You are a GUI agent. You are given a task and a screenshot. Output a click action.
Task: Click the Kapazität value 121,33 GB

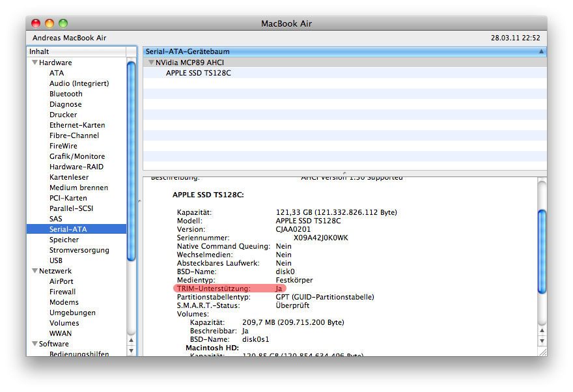click(336, 212)
